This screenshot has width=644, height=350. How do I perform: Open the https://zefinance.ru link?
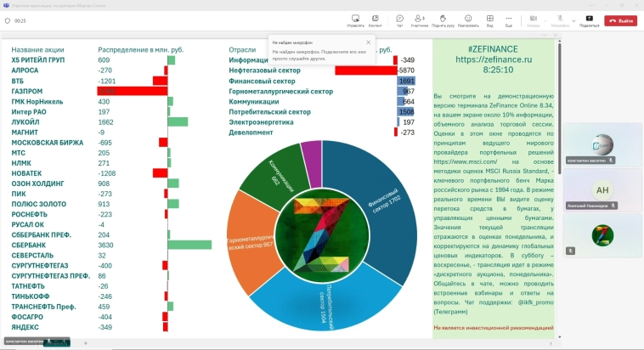pyautogui.click(x=494, y=59)
